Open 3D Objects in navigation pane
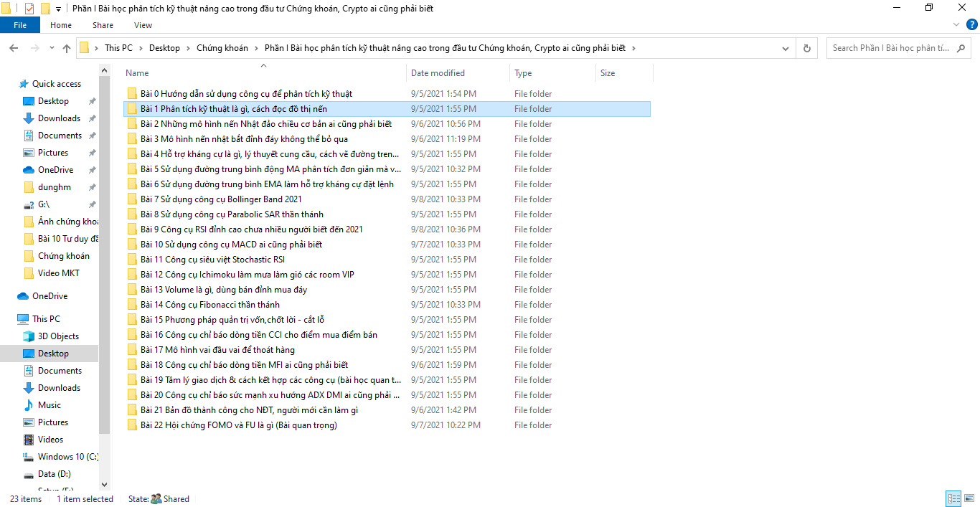The width and height of the screenshot is (980, 507). pos(58,336)
